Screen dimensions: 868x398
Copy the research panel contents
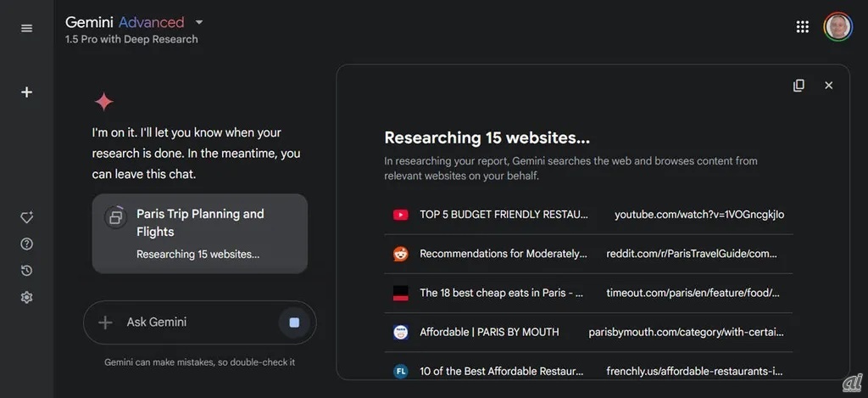point(798,86)
